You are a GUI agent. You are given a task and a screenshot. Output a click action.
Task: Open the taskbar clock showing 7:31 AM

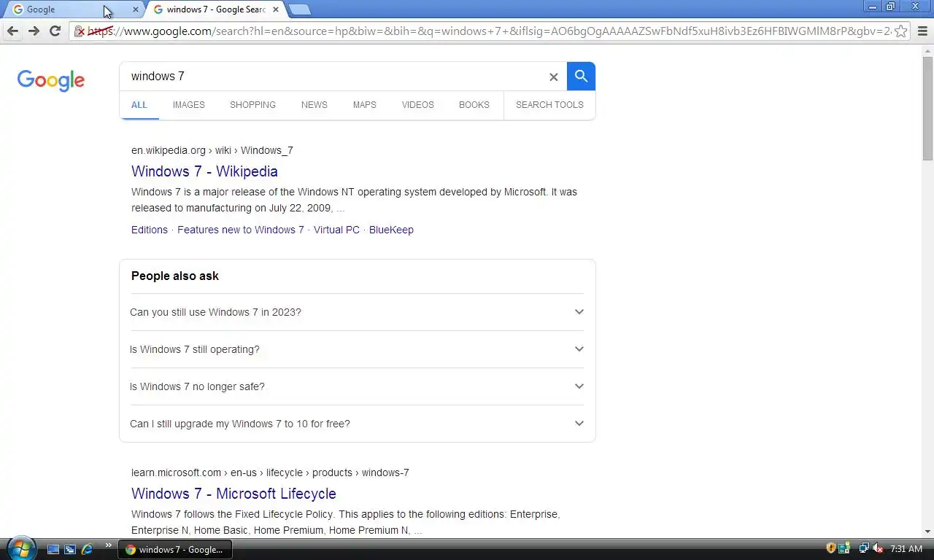(x=906, y=549)
